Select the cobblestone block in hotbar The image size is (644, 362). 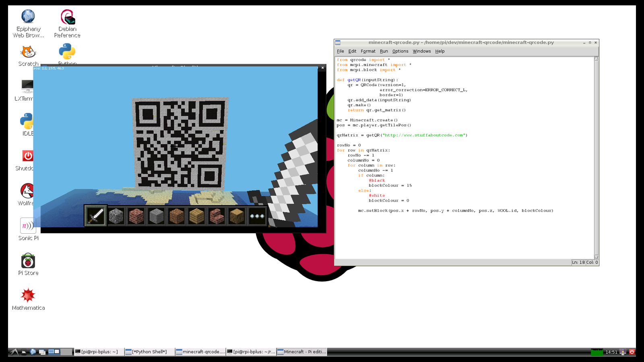pyautogui.click(x=116, y=216)
